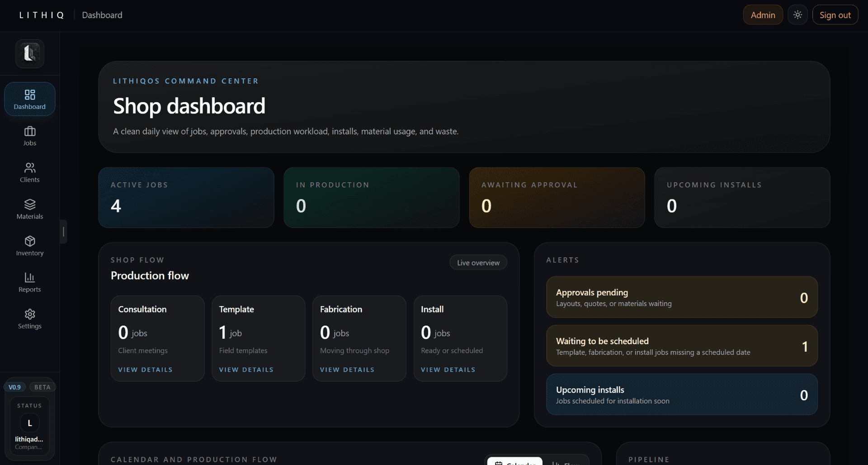Open the Jobs briefcase icon
Image resolution: width=868 pixels, height=465 pixels.
(30, 131)
